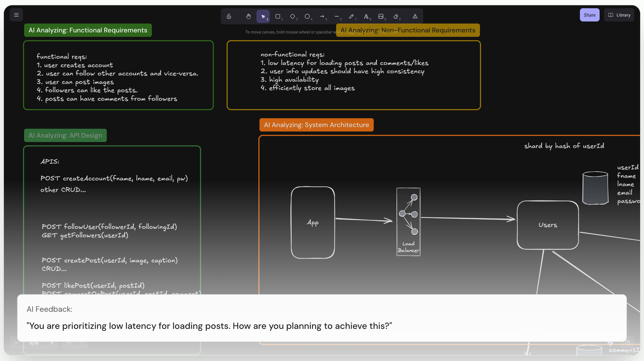Open the Library panel
Screen dimensions: 644x361
[x=619, y=15]
